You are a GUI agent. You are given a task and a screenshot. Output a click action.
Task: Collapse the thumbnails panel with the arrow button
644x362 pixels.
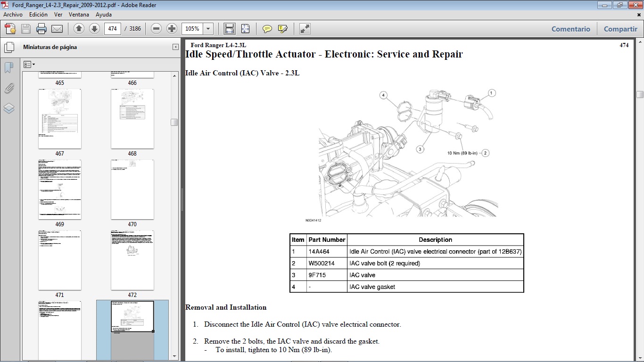pos(175,47)
